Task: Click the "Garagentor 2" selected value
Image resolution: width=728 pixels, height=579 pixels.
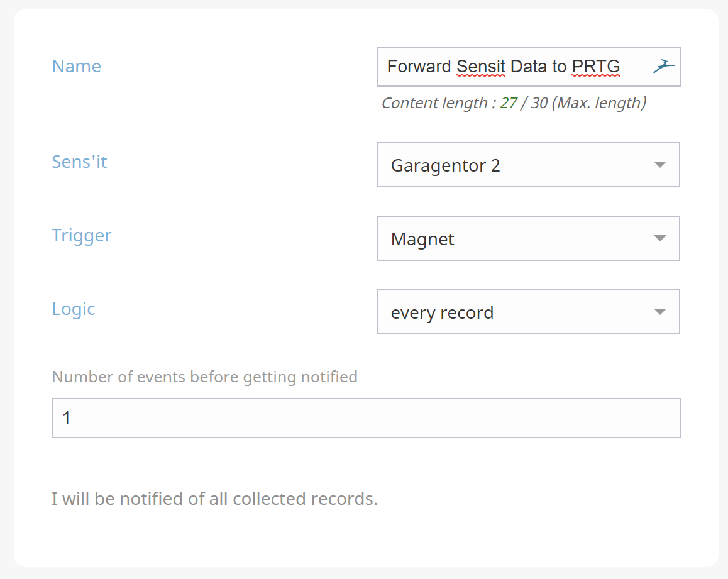Action: click(x=446, y=165)
